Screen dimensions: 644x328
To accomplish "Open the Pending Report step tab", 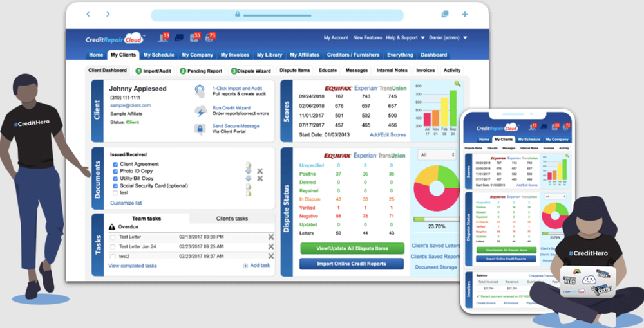I will pos(201,71).
